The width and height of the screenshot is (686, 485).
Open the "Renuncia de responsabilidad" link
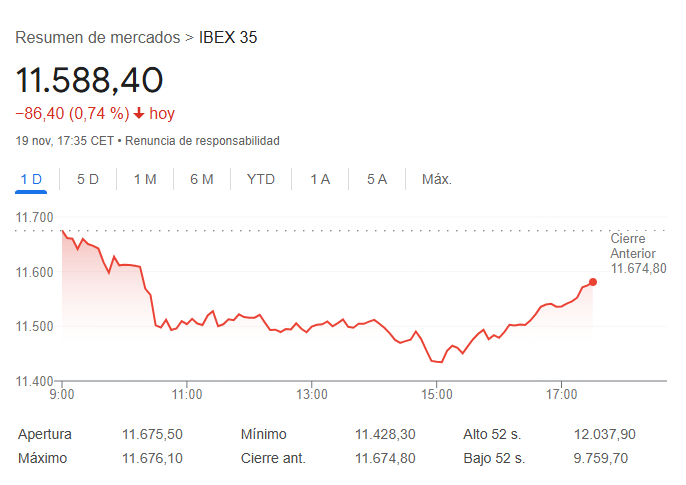[202, 141]
